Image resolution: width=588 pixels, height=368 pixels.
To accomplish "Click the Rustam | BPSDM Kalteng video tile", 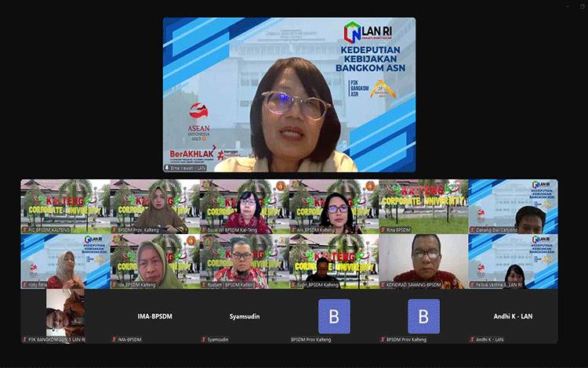I will coord(245,262).
